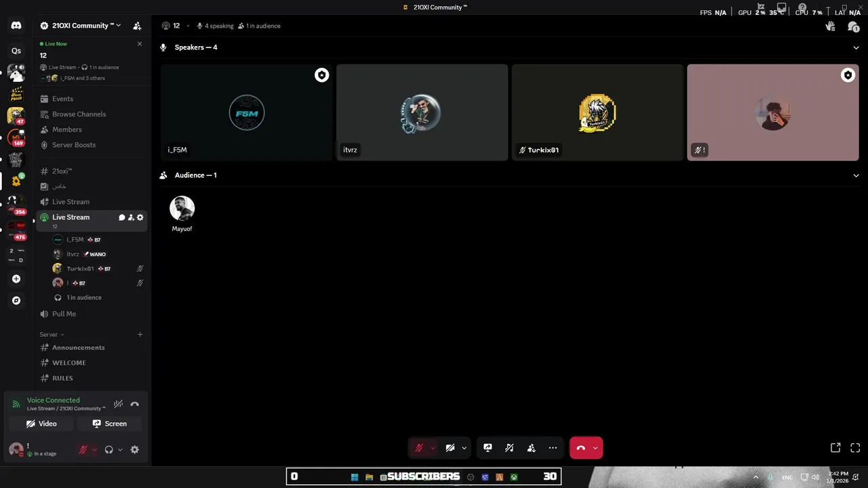Leave stage with red hang-up button

[x=580, y=448]
